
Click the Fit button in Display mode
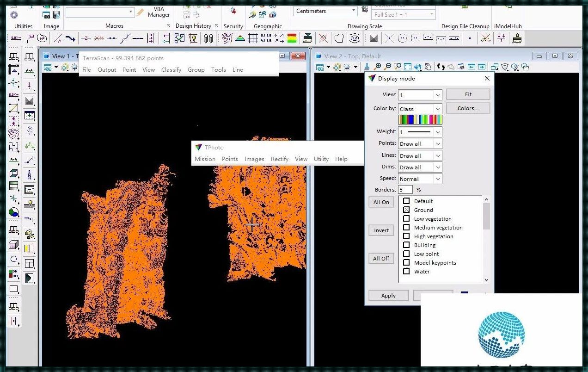coord(468,94)
